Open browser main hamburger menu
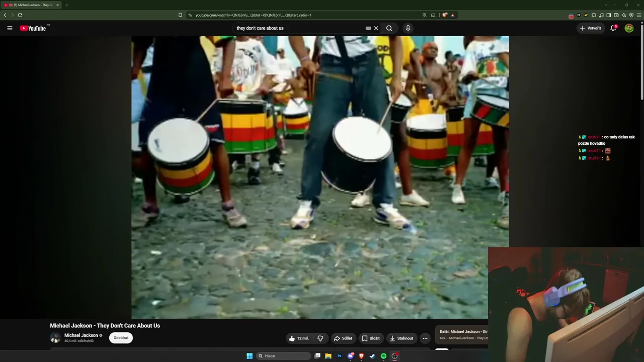The height and width of the screenshot is (362, 644). pyautogui.click(x=639, y=15)
